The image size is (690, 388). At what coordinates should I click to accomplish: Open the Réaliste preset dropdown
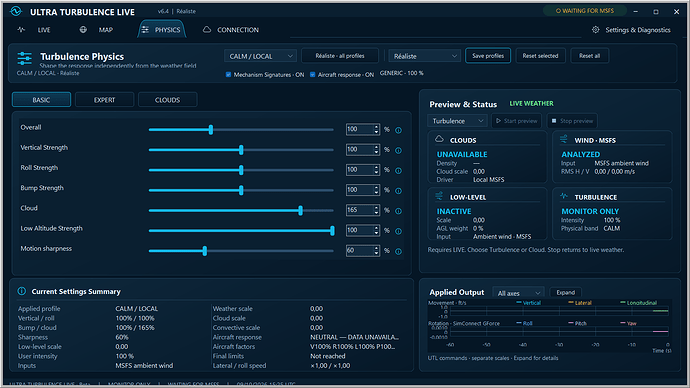click(425, 56)
